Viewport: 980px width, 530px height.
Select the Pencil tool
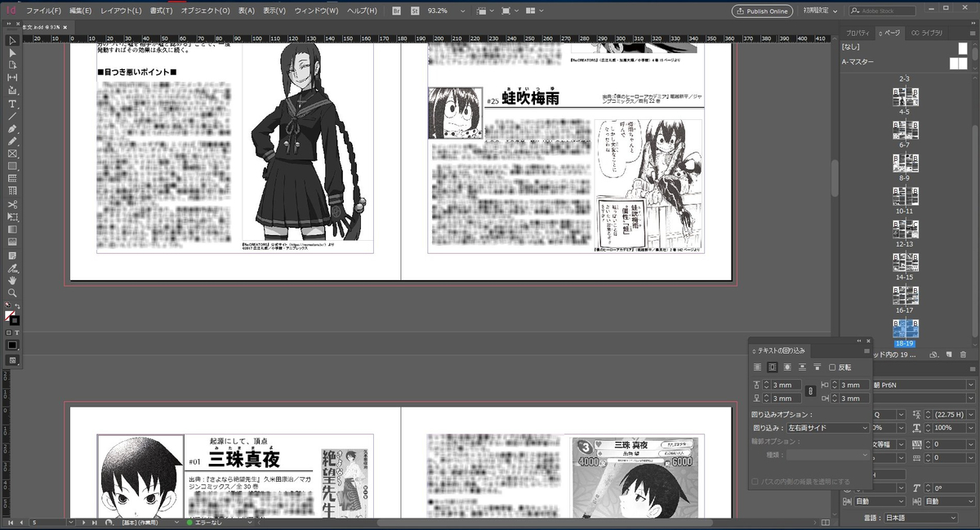pyautogui.click(x=12, y=141)
